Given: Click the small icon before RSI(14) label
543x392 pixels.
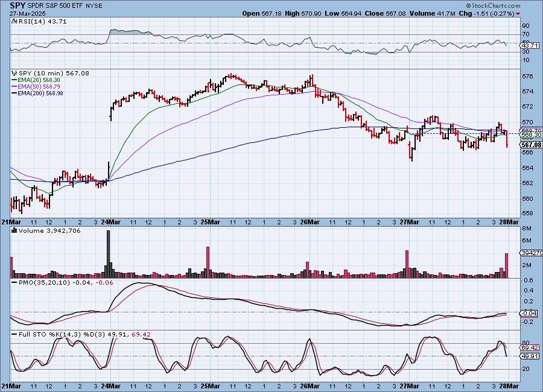Looking at the screenshot, I should [14, 21].
